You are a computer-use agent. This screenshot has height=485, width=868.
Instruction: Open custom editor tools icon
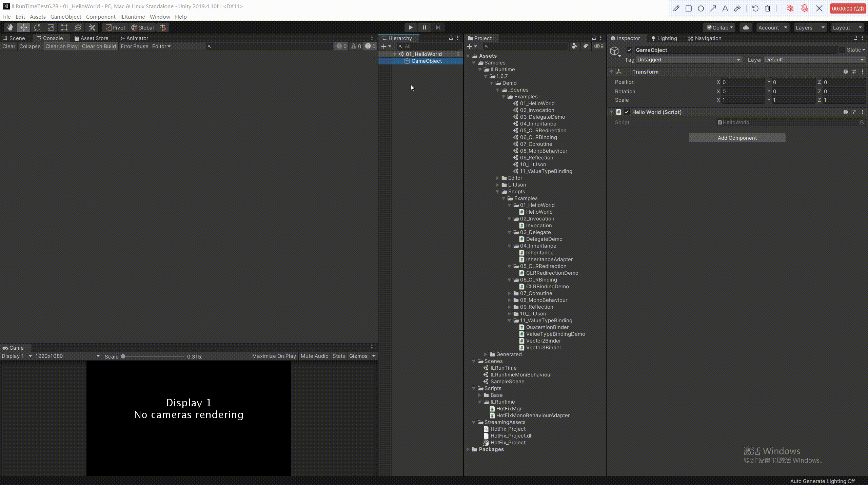pyautogui.click(x=92, y=27)
